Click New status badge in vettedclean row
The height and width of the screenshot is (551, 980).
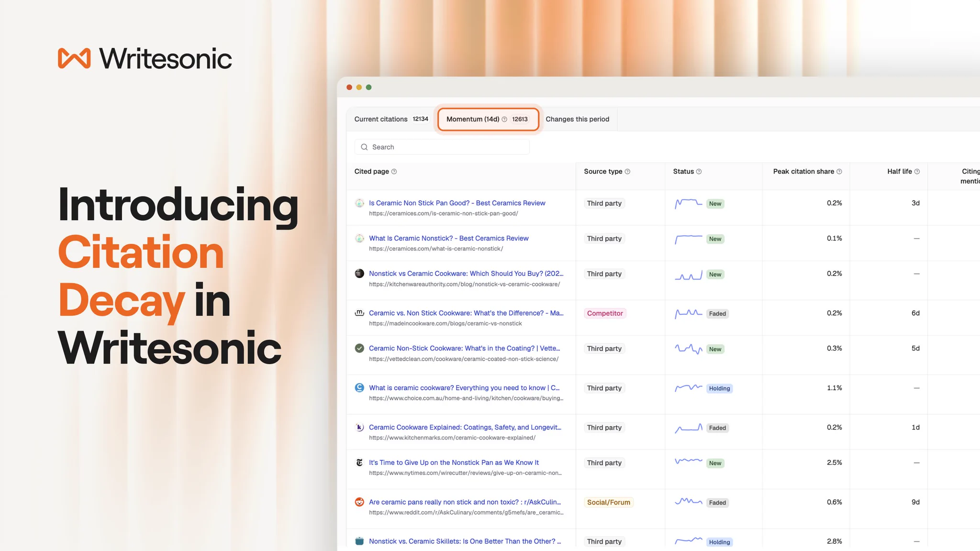point(715,349)
